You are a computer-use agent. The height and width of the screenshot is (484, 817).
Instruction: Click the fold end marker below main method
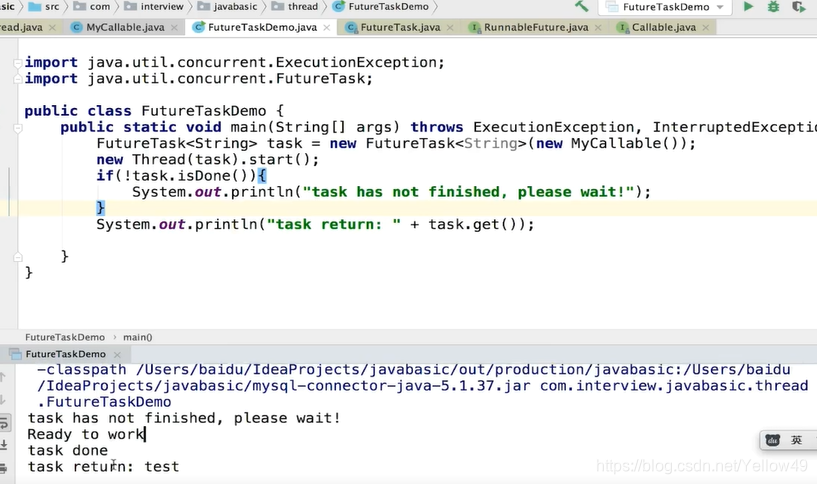18,256
